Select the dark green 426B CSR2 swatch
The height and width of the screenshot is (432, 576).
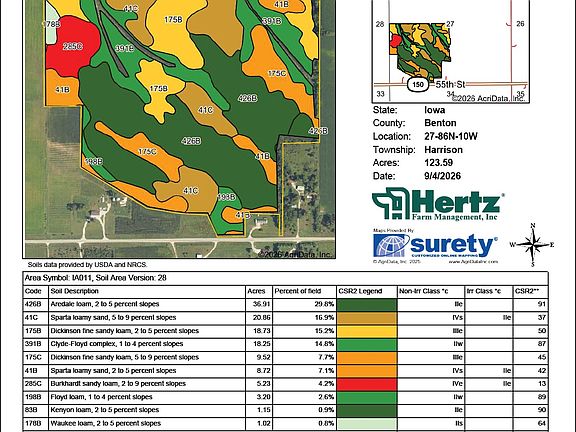tap(367, 305)
